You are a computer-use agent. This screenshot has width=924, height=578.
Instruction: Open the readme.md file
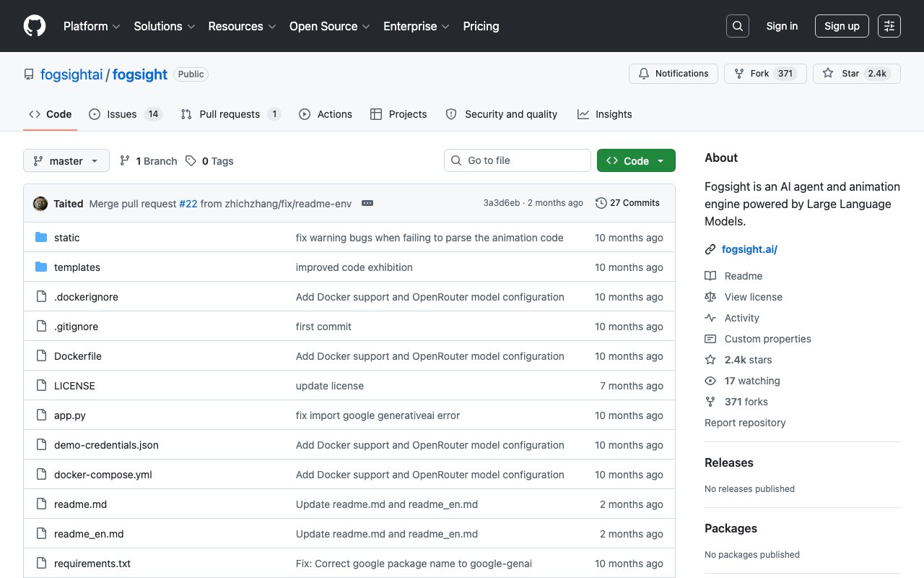click(x=80, y=504)
